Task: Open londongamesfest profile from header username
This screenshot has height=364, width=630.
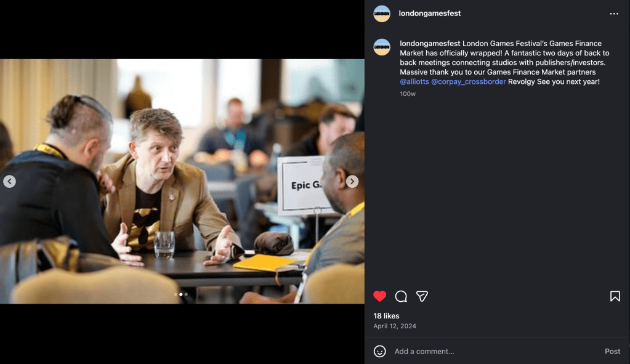Action: pos(429,14)
